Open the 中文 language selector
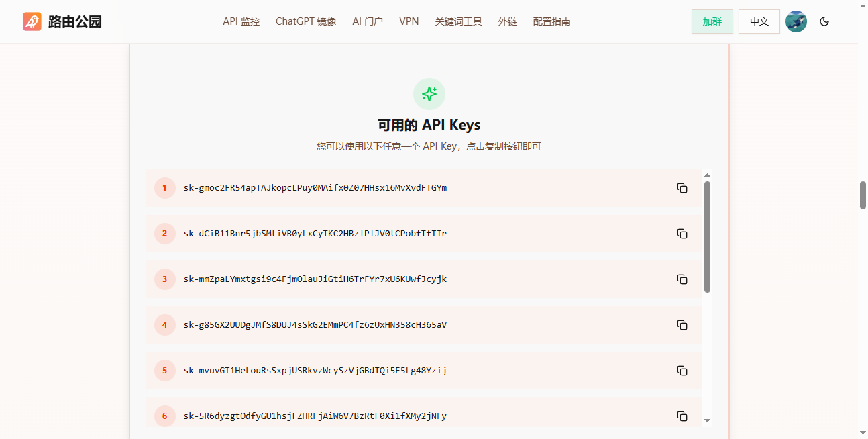 [x=759, y=21]
